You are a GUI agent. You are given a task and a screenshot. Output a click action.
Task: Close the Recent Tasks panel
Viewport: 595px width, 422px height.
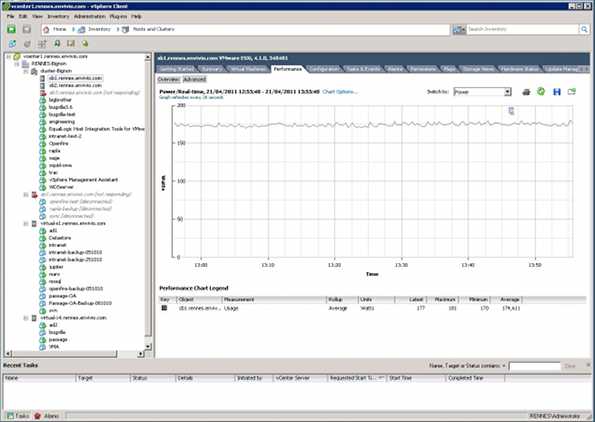coord(588,365)
